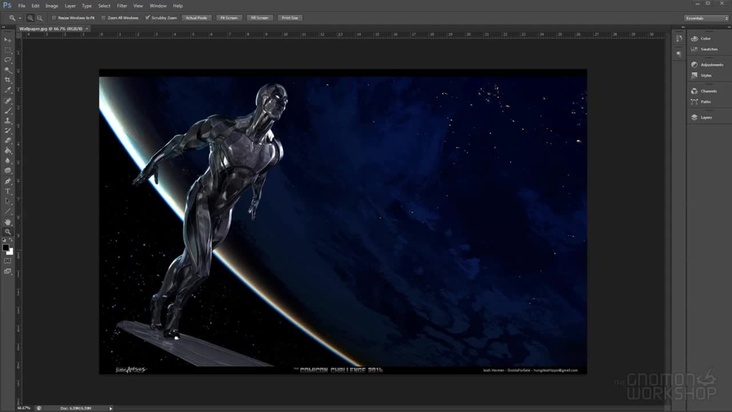
Task: Open the Zoom tool preset picker arrow
Action: pos(18,18)
